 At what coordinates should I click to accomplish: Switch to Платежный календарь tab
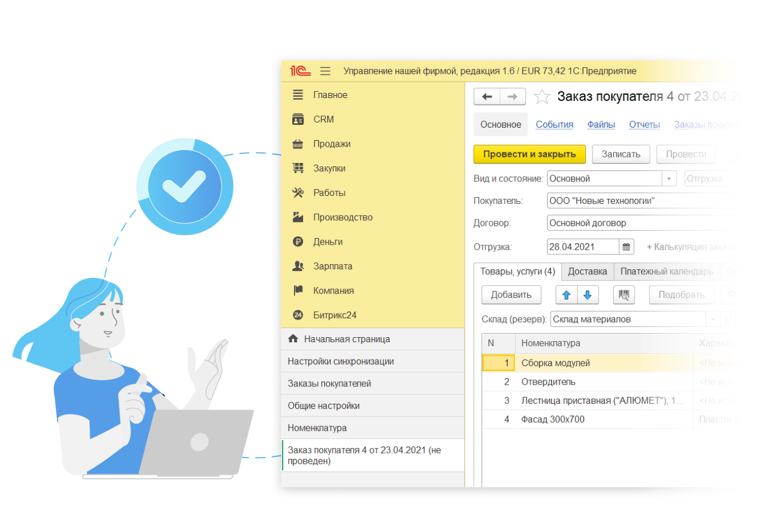(x=666, y=272)
